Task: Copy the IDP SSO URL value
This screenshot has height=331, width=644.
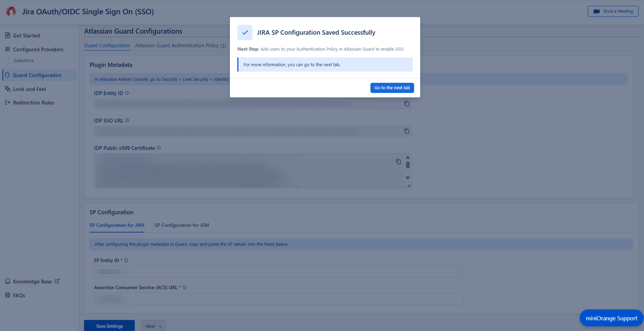Action: (407, 131)
